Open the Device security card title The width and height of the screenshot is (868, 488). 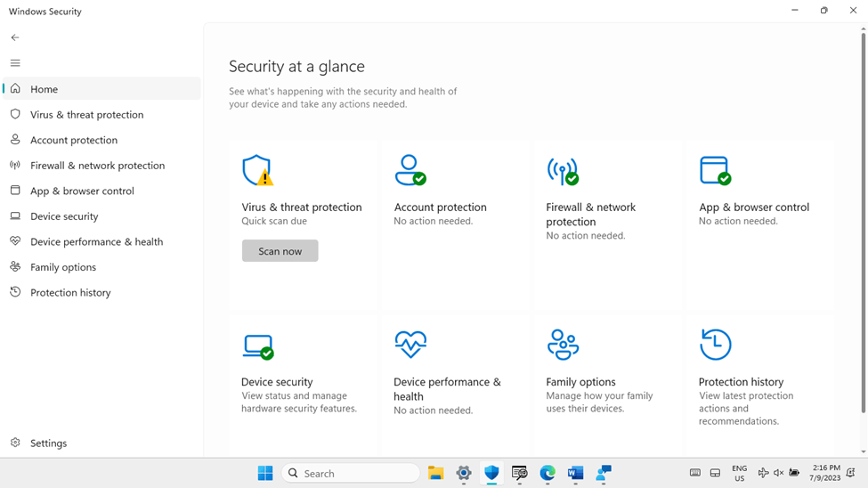(277, 382)
